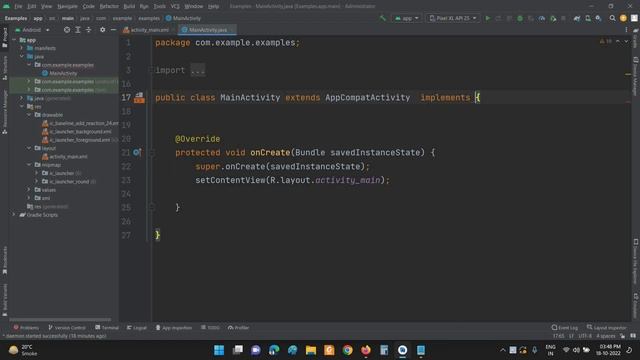Click Collapse All icon in Project panel

point(88,30)
